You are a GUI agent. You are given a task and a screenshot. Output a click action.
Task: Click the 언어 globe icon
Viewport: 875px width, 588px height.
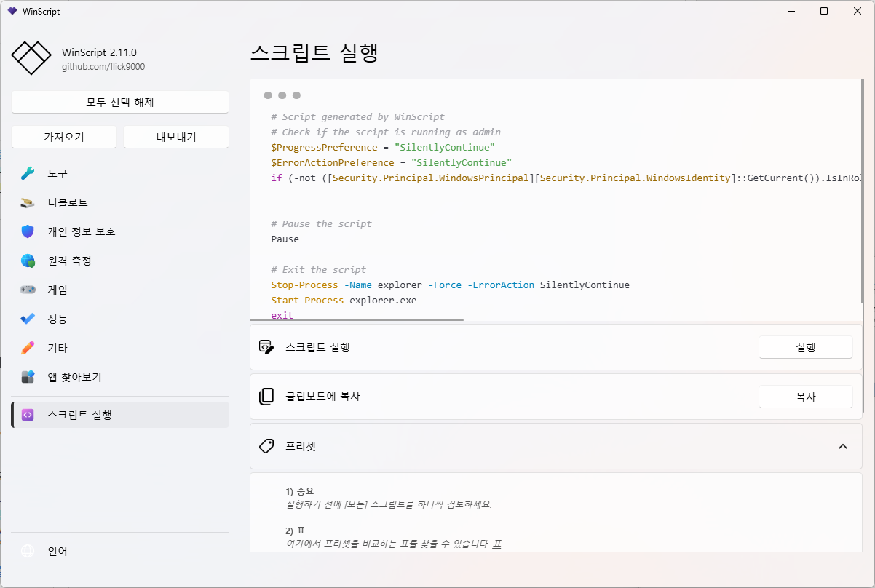(x=28, y=551)
